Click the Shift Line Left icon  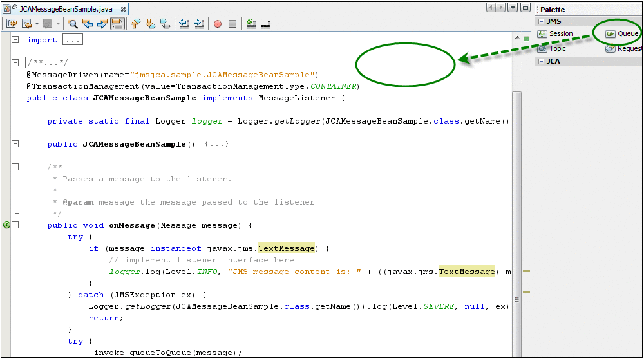[x=184, y=24]
